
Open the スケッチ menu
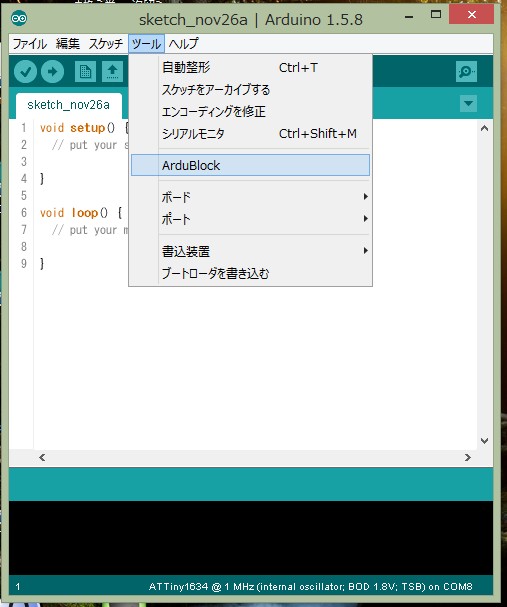point(105,44)
